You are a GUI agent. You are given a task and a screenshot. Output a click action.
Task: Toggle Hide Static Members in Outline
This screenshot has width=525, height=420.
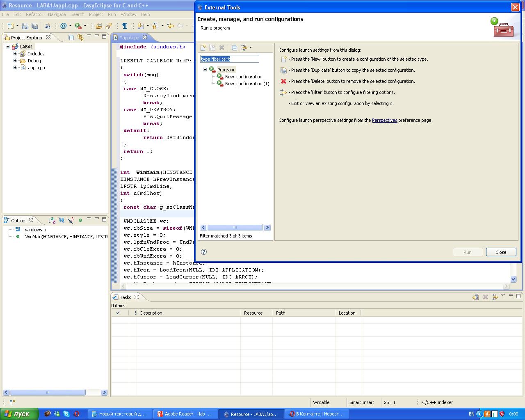coord(71,220)
